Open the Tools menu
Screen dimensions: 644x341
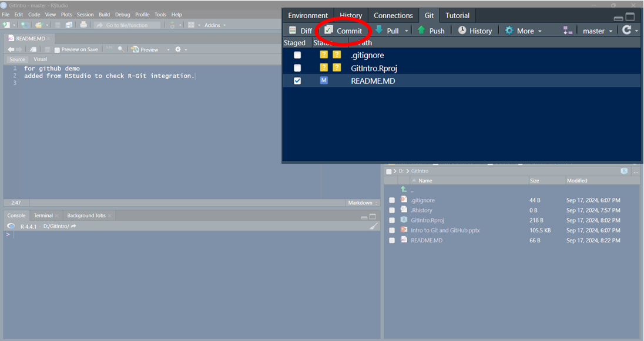coord(160,14)
